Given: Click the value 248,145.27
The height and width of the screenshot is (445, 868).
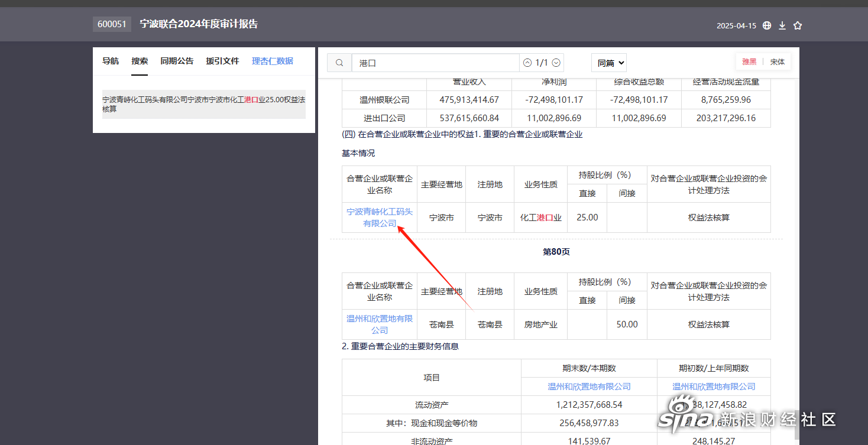Looking at the screenshot, I should pyautogui.click(x=714, y=441).
